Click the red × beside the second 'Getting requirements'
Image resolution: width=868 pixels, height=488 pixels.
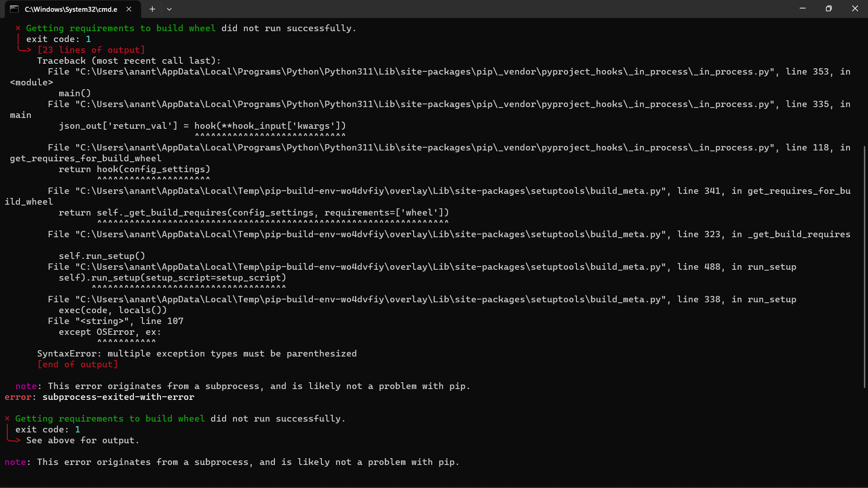[x=7, y=418]
